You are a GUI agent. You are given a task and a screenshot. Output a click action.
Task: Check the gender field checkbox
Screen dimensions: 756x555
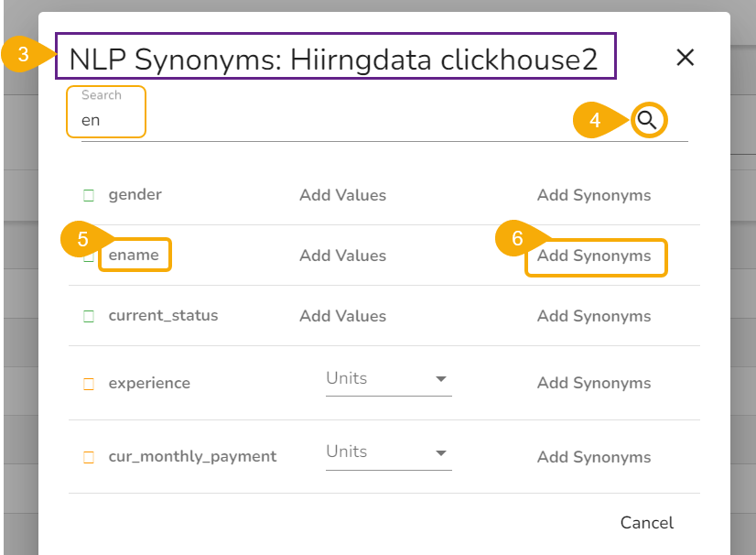[x=89, y=195]
